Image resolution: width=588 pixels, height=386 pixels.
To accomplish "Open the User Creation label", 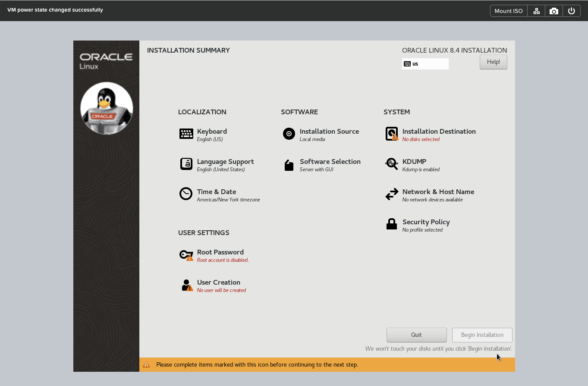I will click(x=219, y=282).
